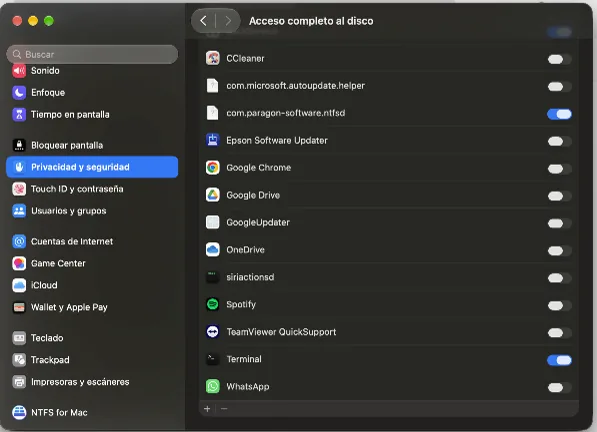The height and width of the screenshot is (432, 597).
Task: Click the Bloquear pantalla lock icon
Action: coord(19,145)
